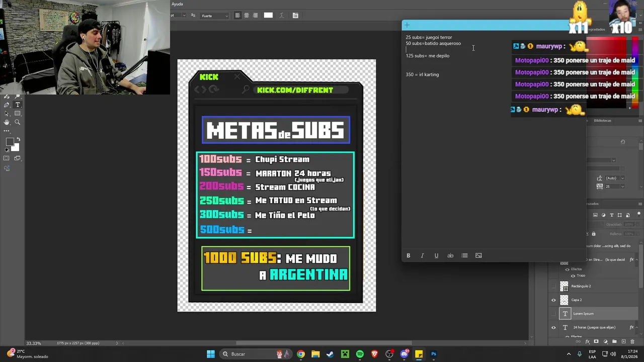Click the text color swatch in options bar

268,16
